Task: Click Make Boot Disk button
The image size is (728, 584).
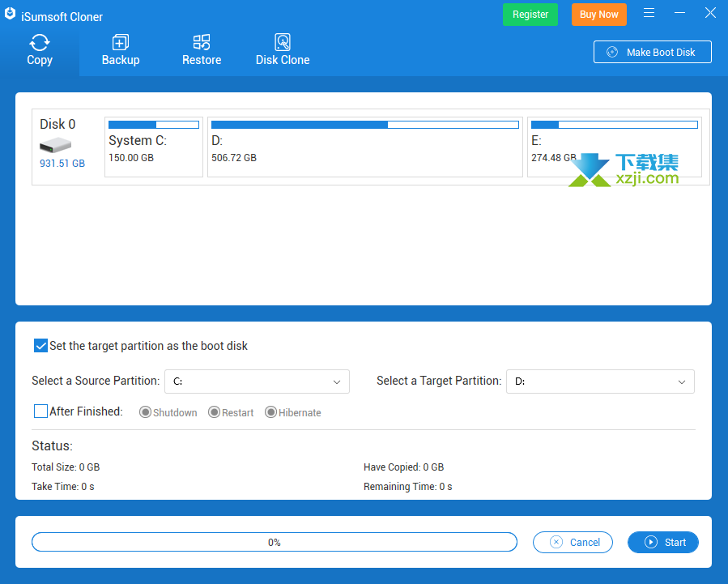Action: (653, 52)
